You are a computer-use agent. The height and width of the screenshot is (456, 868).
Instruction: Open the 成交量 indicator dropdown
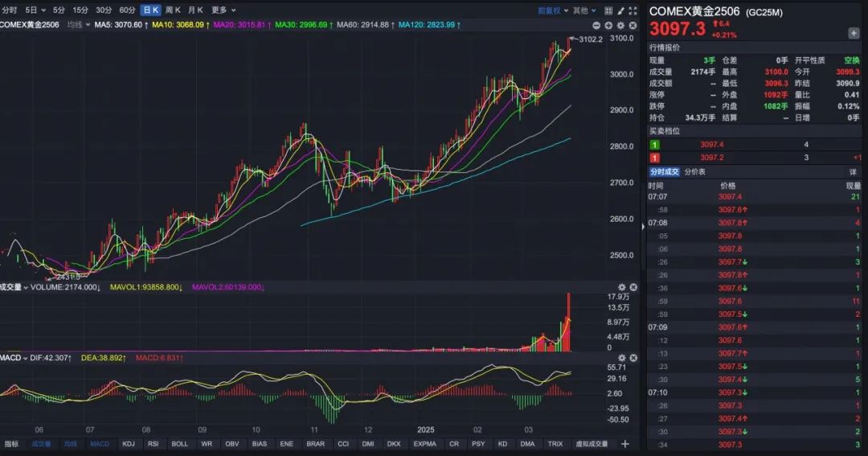pyautogui.click(x=14, y=287)
